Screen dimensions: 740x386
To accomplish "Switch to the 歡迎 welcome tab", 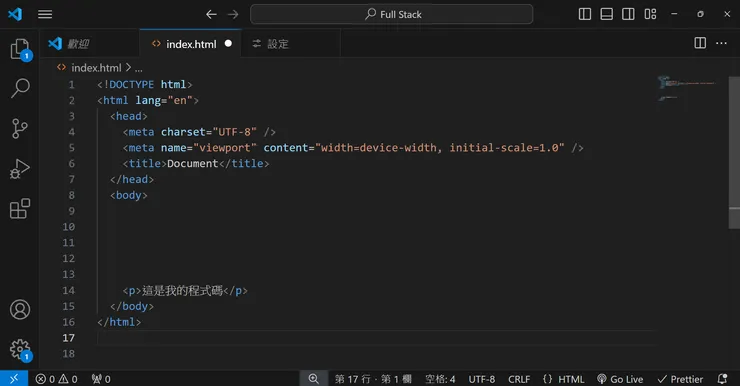I will [x=90, y=44].
